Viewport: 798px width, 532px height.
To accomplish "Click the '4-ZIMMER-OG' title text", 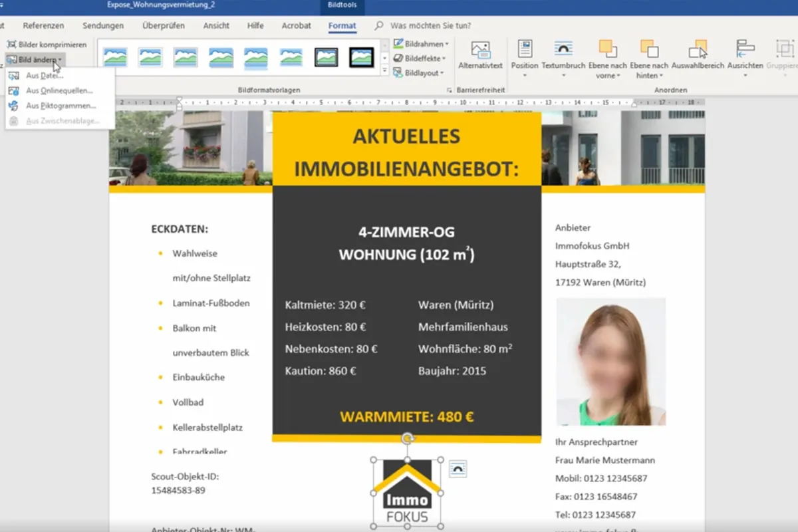I will (x=406, y=232).
